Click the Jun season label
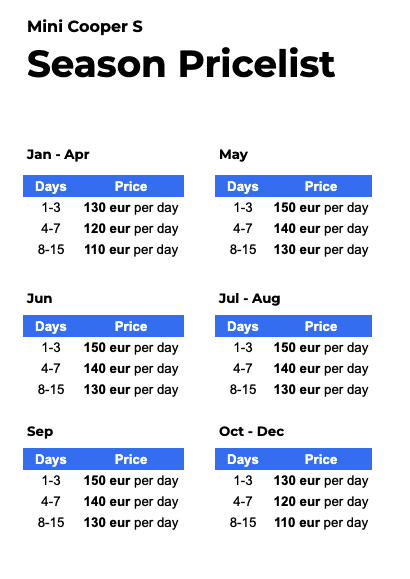Screen dimensions: 410x579 pos(39,298)
